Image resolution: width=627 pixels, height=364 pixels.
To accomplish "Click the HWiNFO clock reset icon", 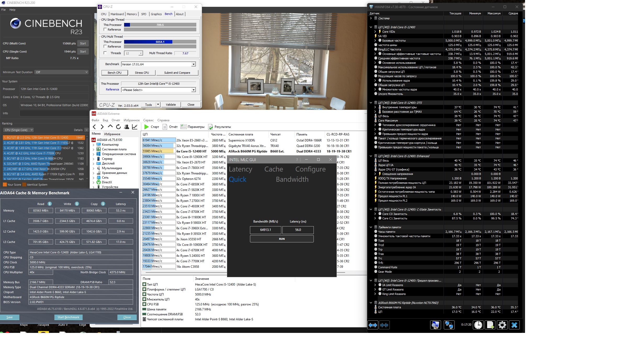I will point(478,325).
